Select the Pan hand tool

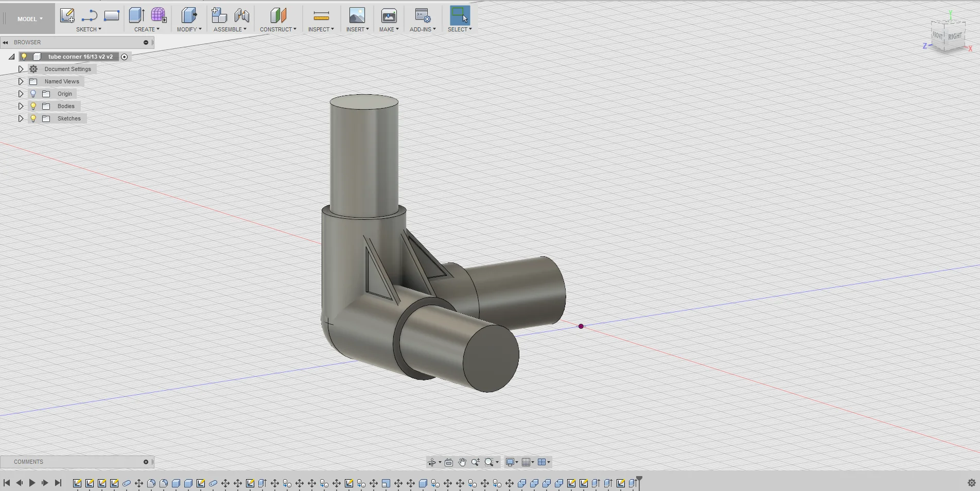pos(462,462)
